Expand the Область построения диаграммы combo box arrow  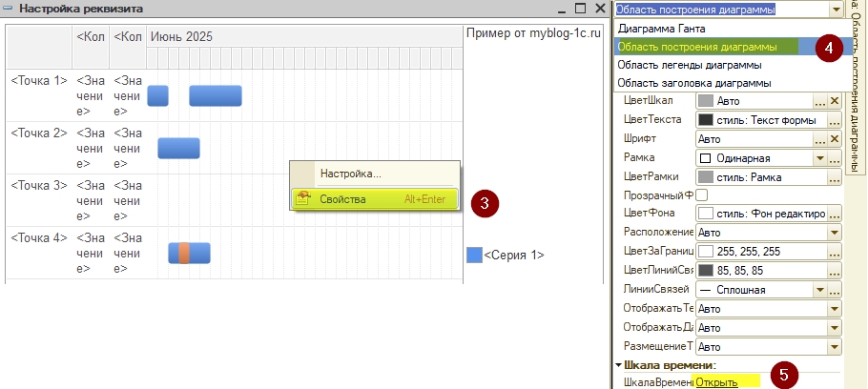(836, 9)
